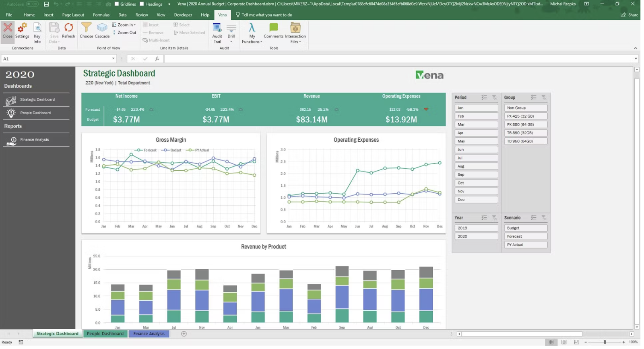
Task: Open the ribbon display options
Action: 586,4
